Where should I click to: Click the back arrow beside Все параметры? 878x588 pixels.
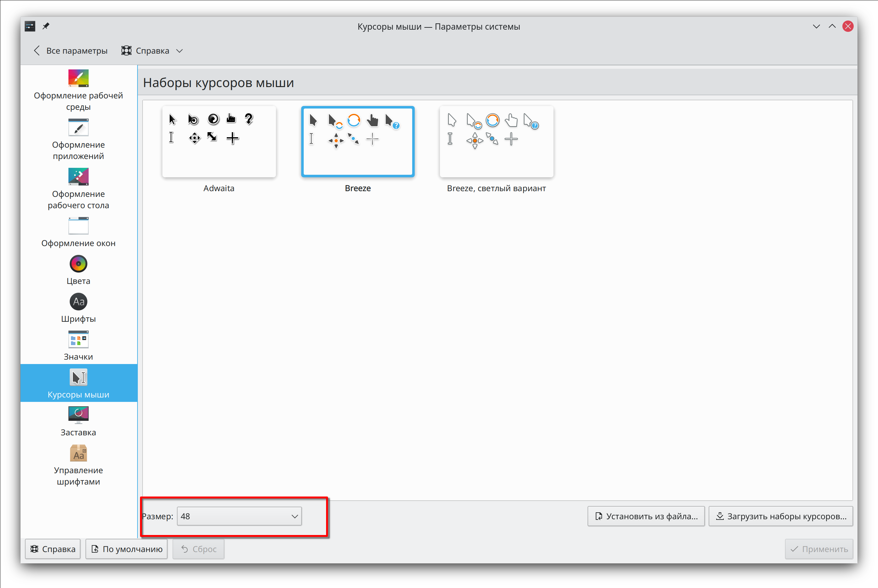pos(37,50)
